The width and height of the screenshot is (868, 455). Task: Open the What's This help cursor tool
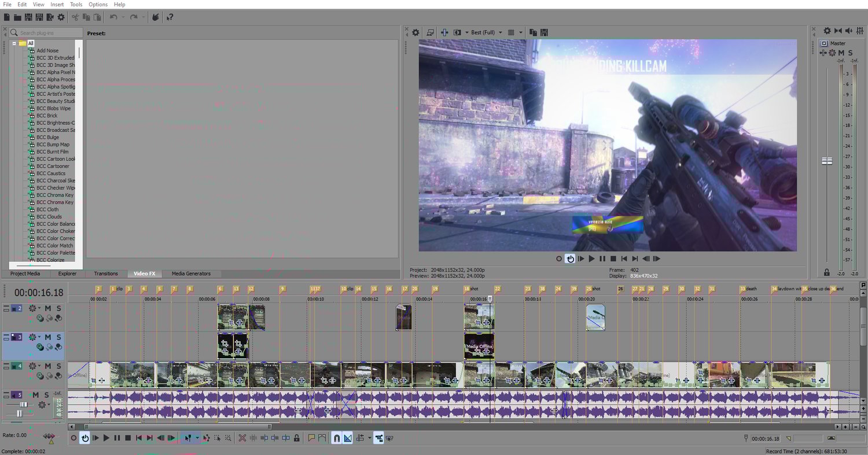170,17
